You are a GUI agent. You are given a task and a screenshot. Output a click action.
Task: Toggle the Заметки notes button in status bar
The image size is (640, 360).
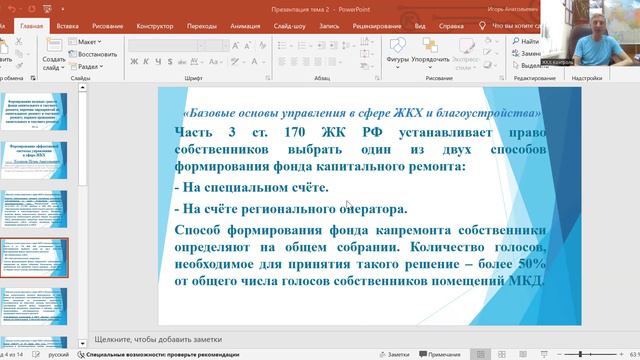(394, 354)
